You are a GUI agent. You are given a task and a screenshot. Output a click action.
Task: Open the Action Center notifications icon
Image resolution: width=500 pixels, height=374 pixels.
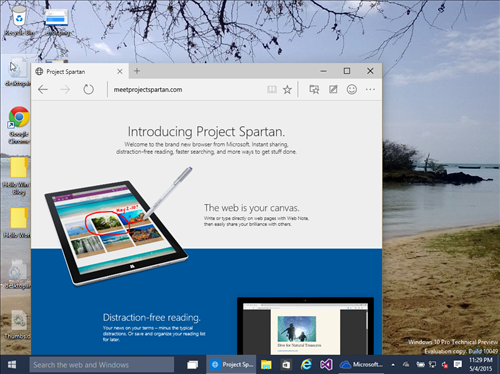pos(458,364)
